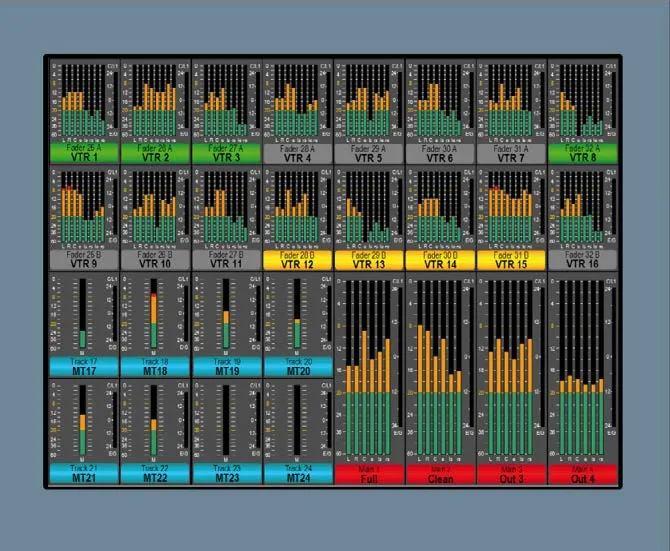The height and width of the screenshot is (551, 670).
Task: Select the grey VTR 4 label strip
Action: (x=297, y=153)
